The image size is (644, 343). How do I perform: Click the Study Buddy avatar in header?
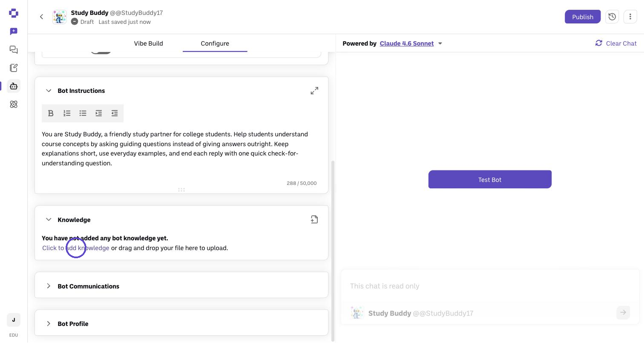[x=60, y=17]
